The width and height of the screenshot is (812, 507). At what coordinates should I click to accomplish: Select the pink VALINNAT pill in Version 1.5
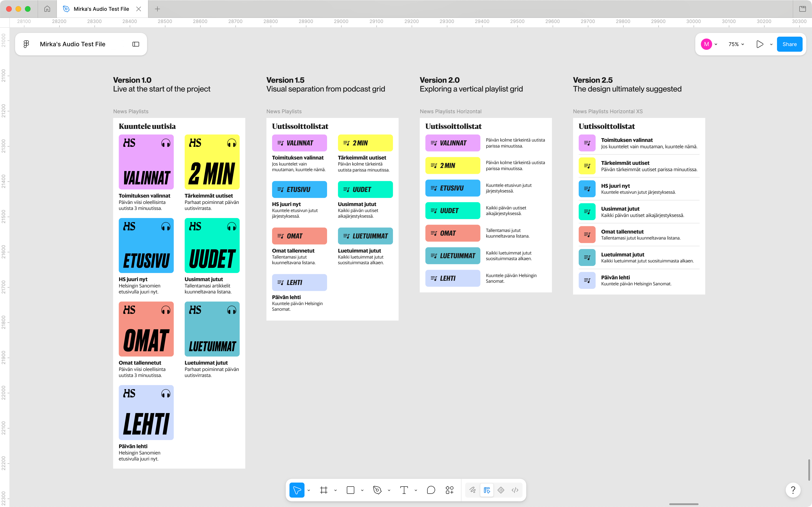pos(299,143)
